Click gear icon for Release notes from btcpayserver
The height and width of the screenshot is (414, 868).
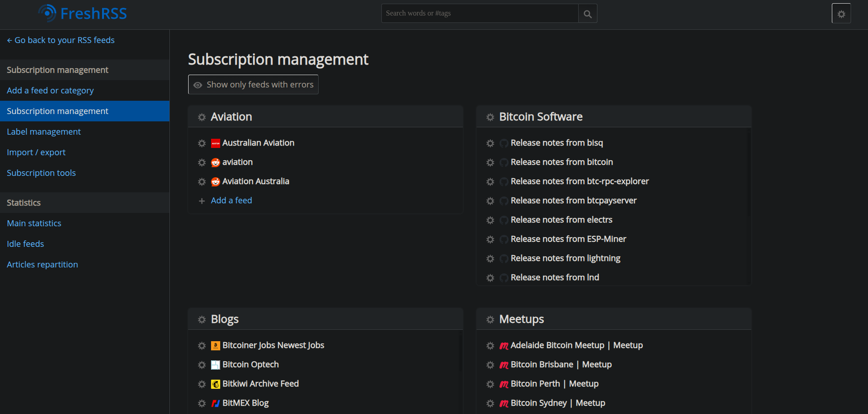pyautogui.click(x=490, y=201)
